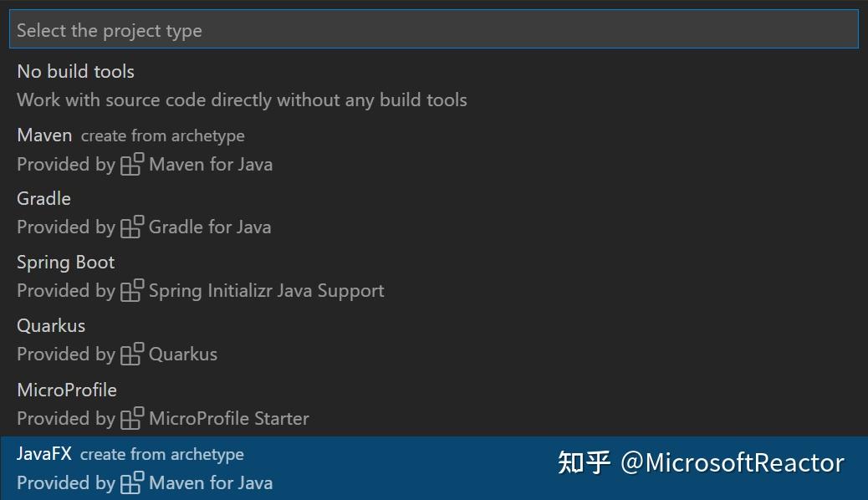This screenshot has height=500, width=868.
Task: Click the Maven create from archetype label
Action: coord(163,136)
